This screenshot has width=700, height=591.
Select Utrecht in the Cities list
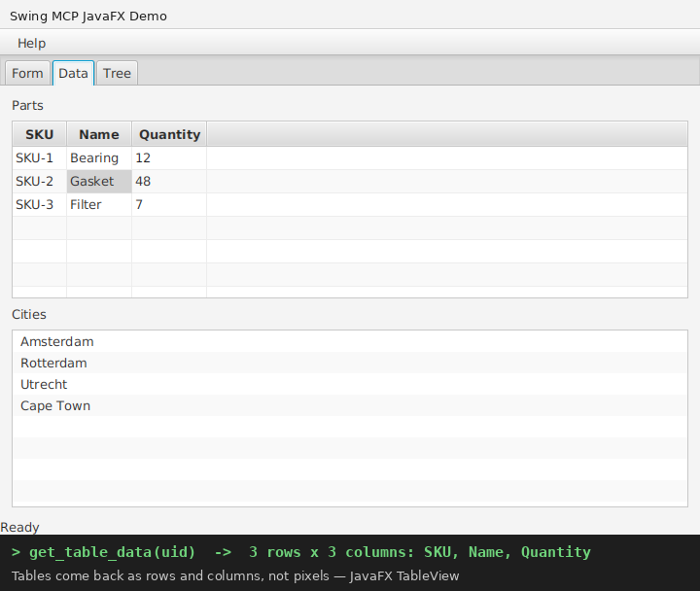point(350,384)
